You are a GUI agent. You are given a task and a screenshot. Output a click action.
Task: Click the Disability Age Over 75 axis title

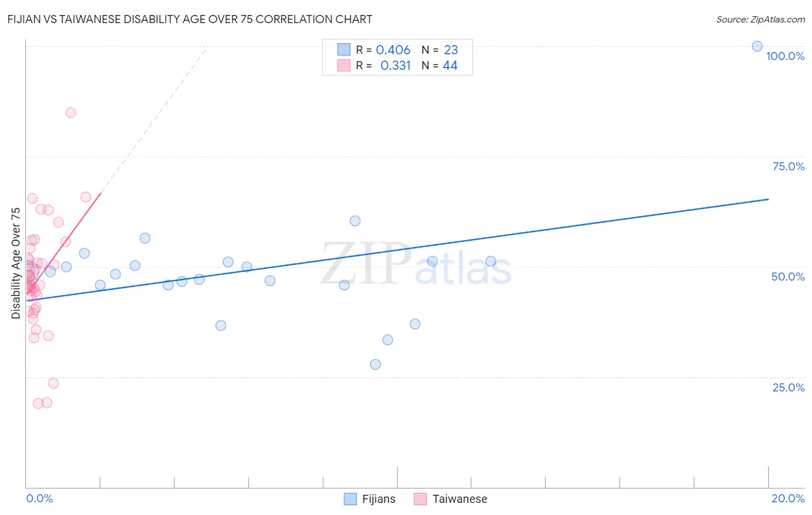coord(16,263)
